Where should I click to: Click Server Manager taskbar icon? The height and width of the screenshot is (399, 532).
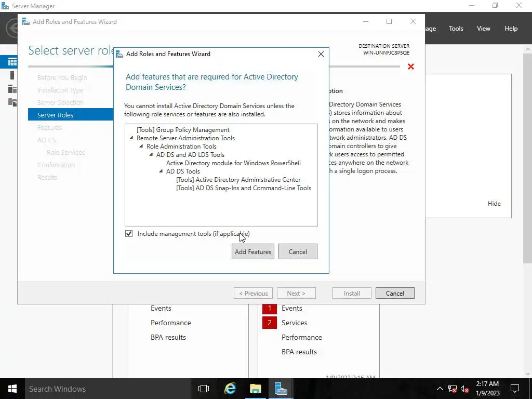point(281,389)
